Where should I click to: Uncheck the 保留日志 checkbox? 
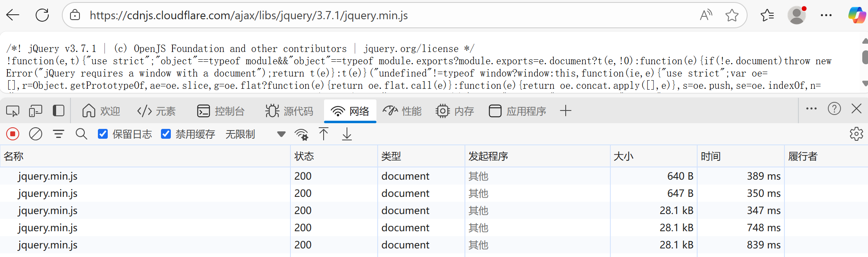pyautogui.click(x=103, y=134)
